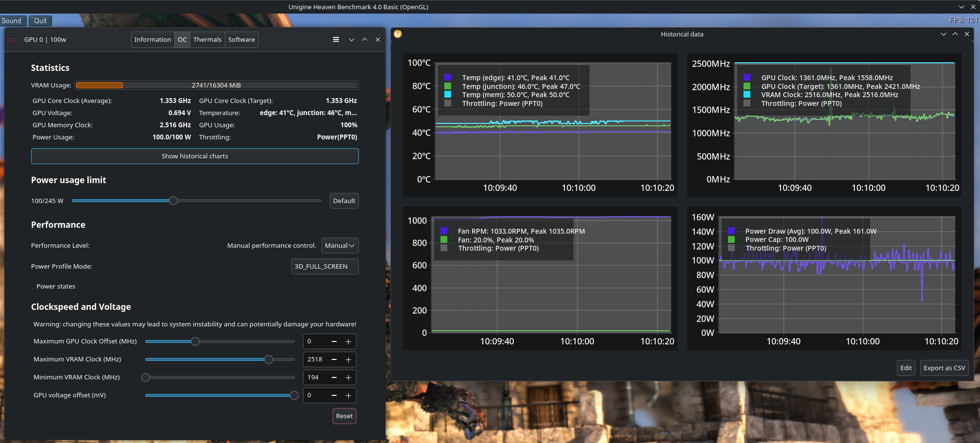980x443 pixels.
Task: Adjust the power usage limit slider handle
Action: click(x=173, y=201)
